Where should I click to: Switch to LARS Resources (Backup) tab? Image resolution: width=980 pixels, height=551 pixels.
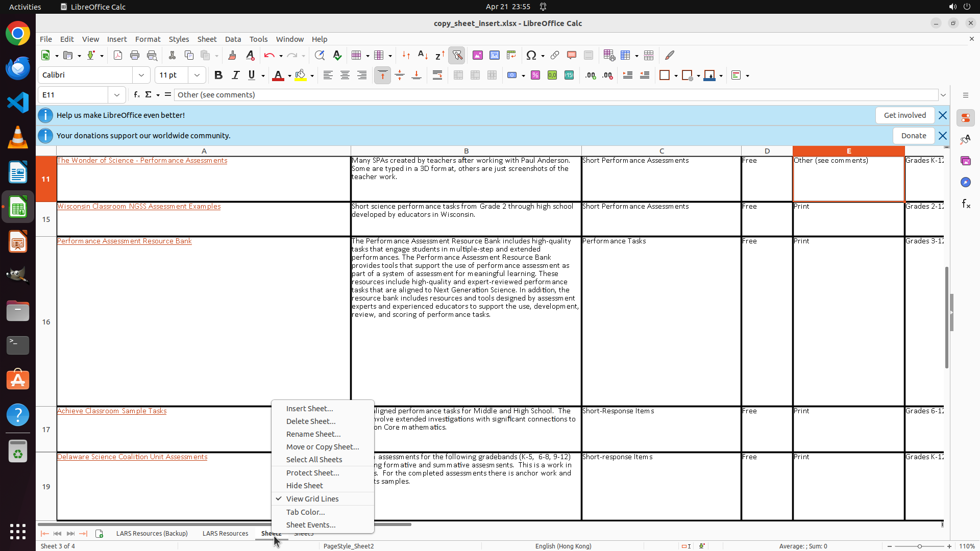coord(152,533)
